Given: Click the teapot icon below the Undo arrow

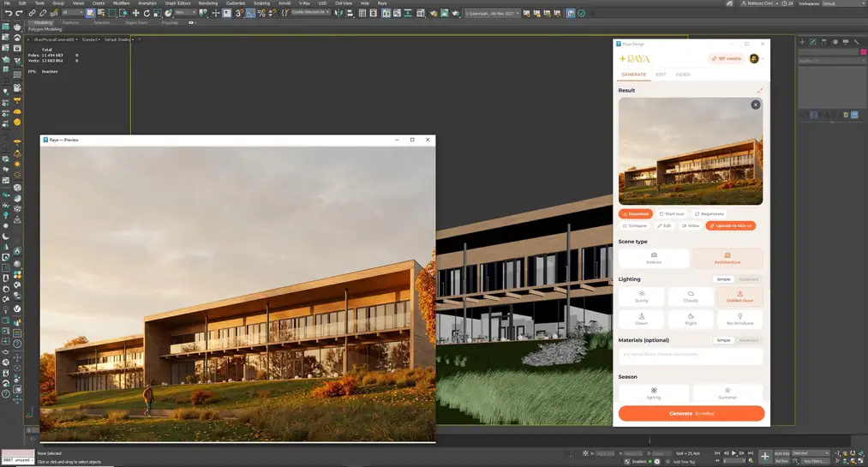Looking at the screenshot, I should (17, 27).
